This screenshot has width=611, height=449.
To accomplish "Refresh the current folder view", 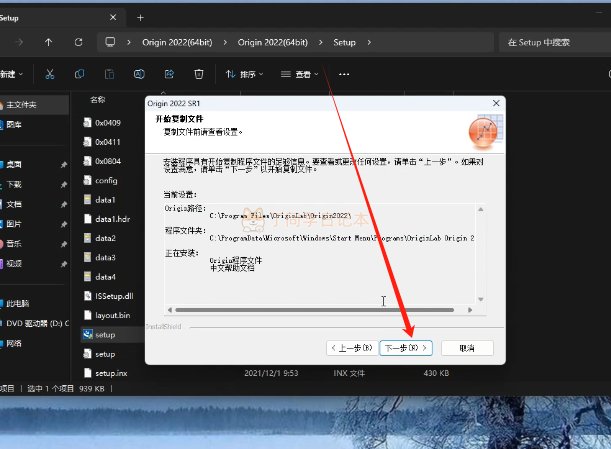I will (78, 42).
